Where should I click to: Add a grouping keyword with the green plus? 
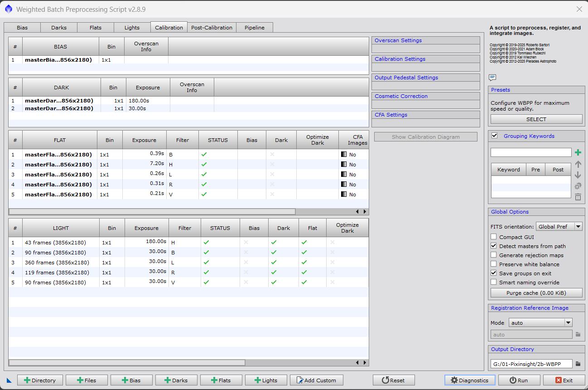tap(578, 153)
